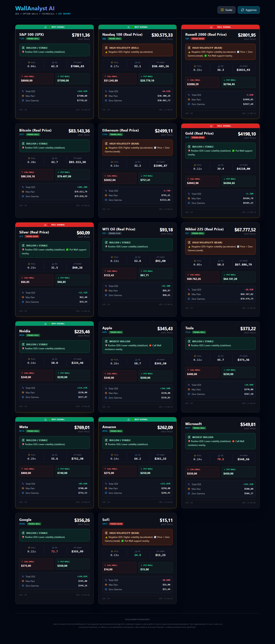Click the warning triangle in S&P 500 BUY SIGNAL banner

click(45, 27)
